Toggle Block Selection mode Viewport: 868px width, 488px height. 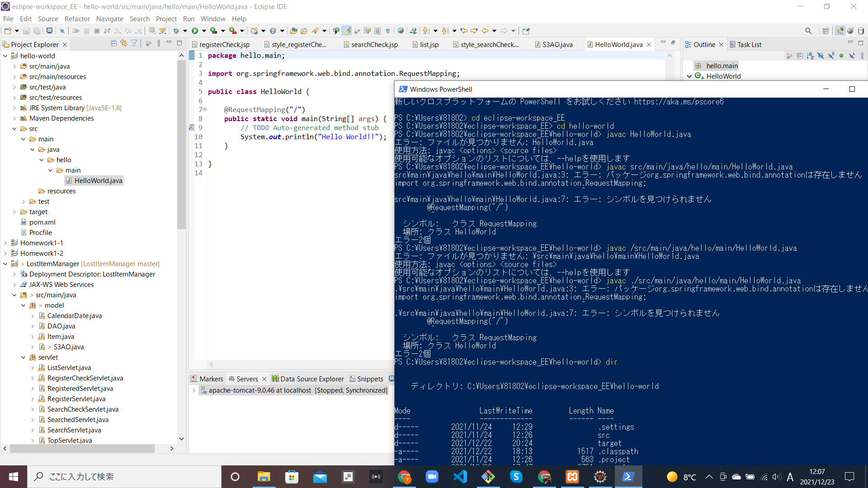pyautogui.click(x=377, y=31)
